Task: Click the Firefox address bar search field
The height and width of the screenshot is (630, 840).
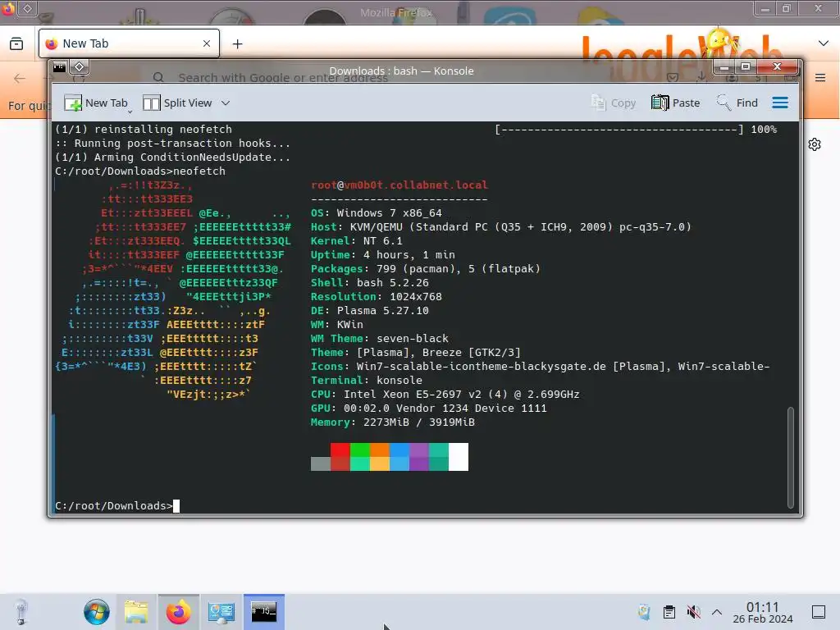Action: pyautogui.click(x=283, y=78)
